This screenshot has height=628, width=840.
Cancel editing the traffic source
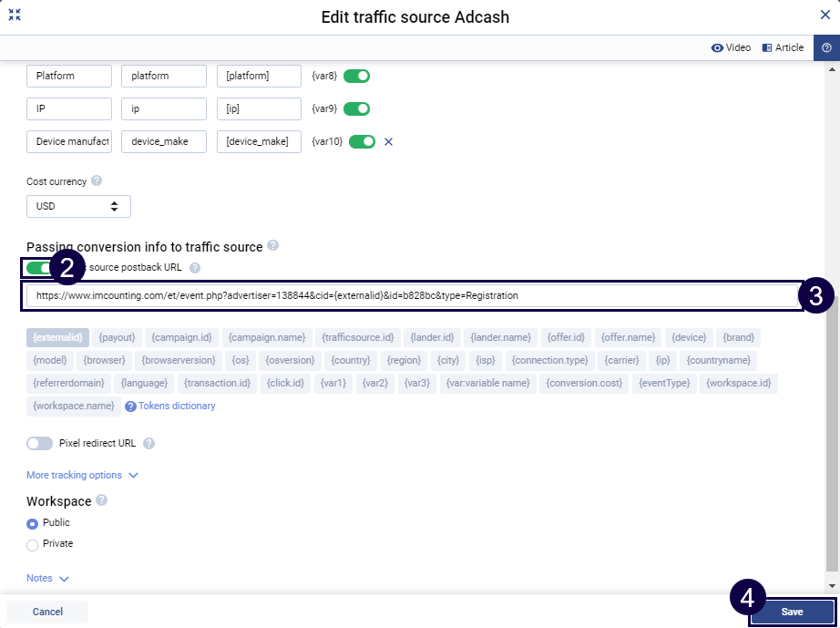[x=47, y=612]
